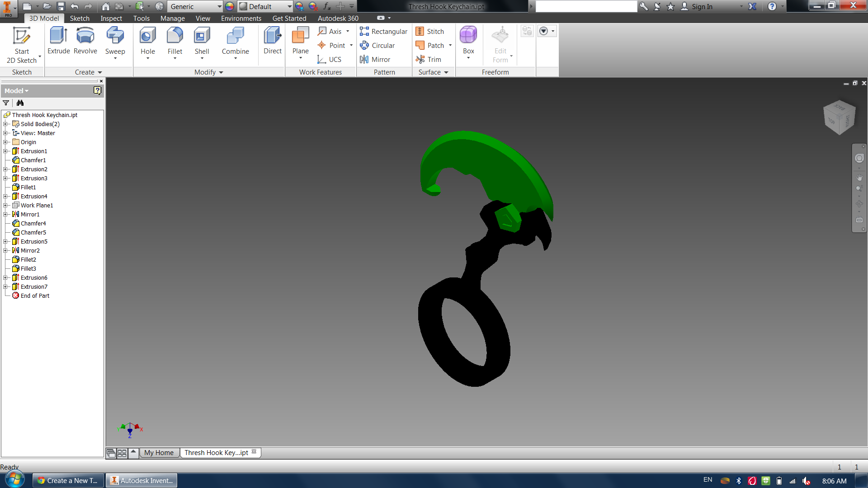Screen dimensions: 868x488
Task: Switch to the Environments ribbon tab
Action: click(241, 18)
